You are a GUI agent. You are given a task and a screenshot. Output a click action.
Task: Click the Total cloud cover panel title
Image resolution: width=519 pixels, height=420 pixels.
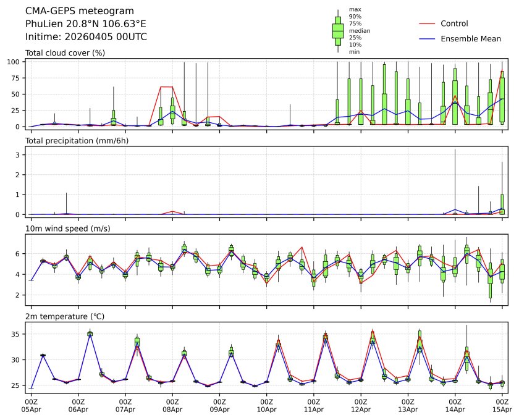point(65,52)
